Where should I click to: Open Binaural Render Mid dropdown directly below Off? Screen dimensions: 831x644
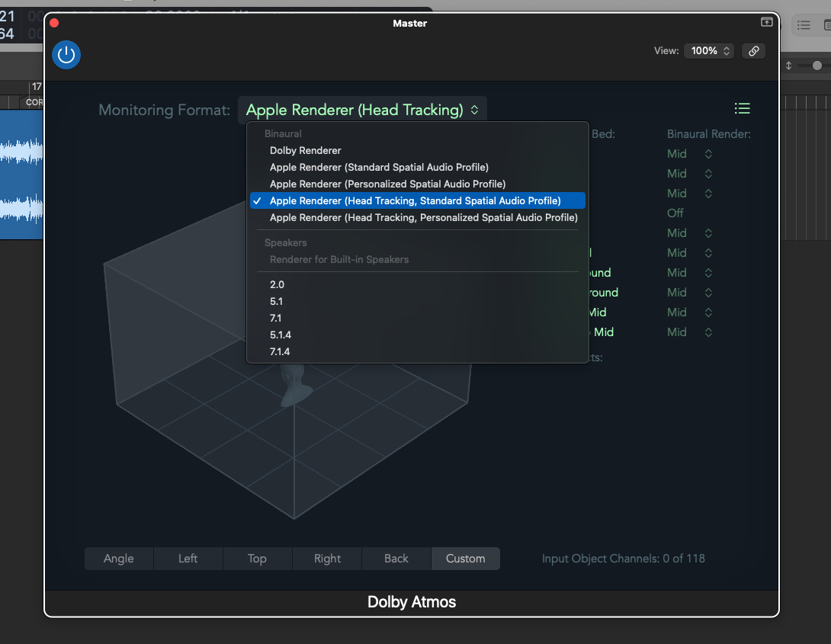coord(689,233)
